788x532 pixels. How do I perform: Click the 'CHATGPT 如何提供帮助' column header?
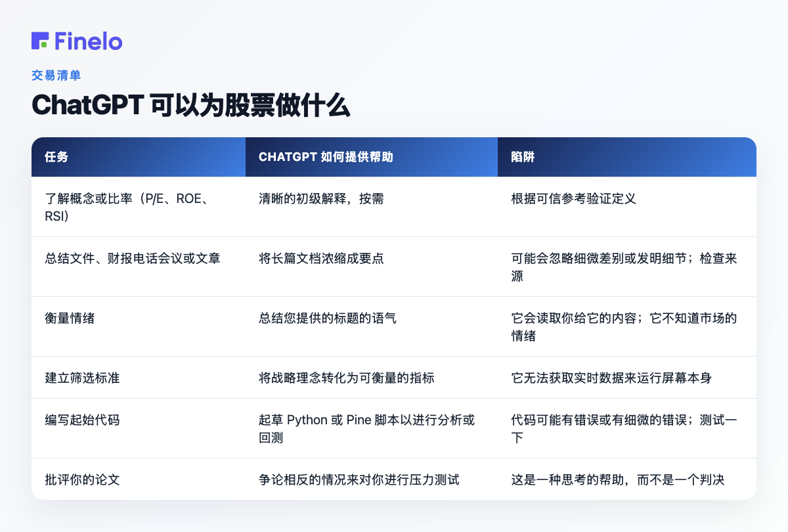(372, 157)
